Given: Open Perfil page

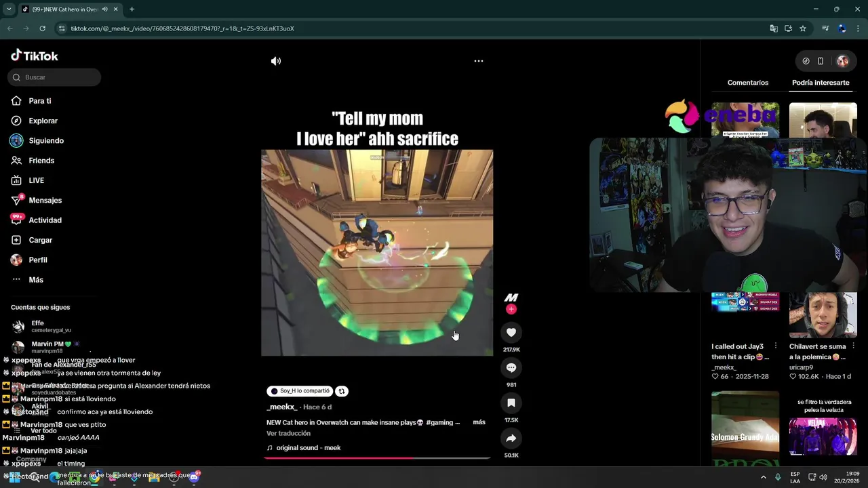Looking at the screenshot, I should tap(38, 260).
